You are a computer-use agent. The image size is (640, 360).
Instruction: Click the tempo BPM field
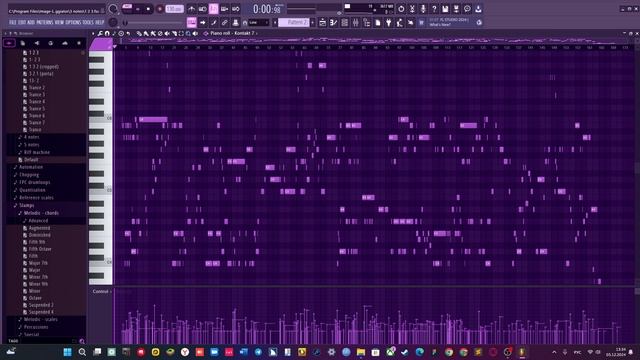pyautogui.click(x=174, y=9)
